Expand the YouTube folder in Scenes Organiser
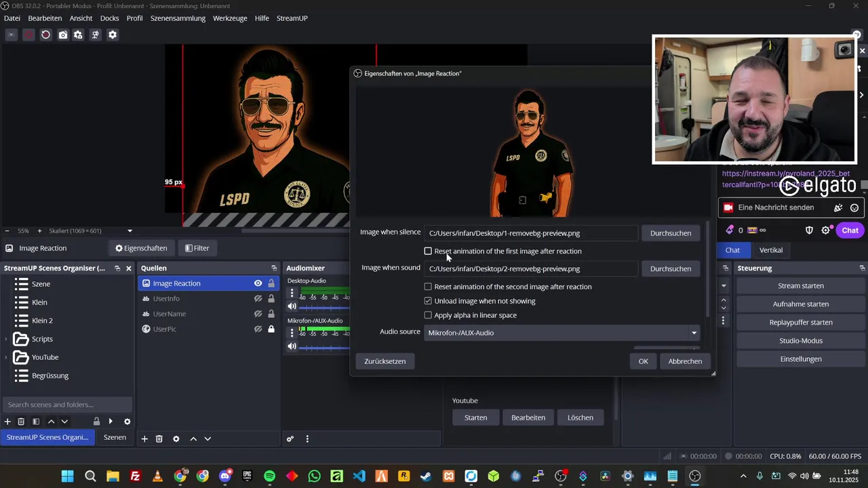 [x=6, y=357]
